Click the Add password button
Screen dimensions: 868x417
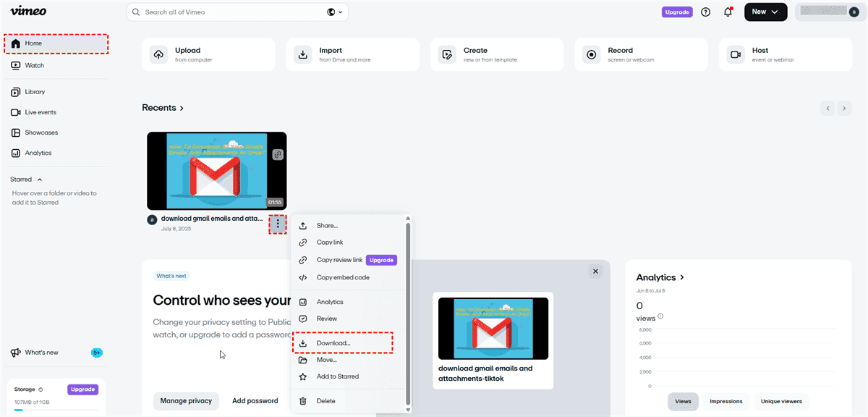[x=255, y=400]
